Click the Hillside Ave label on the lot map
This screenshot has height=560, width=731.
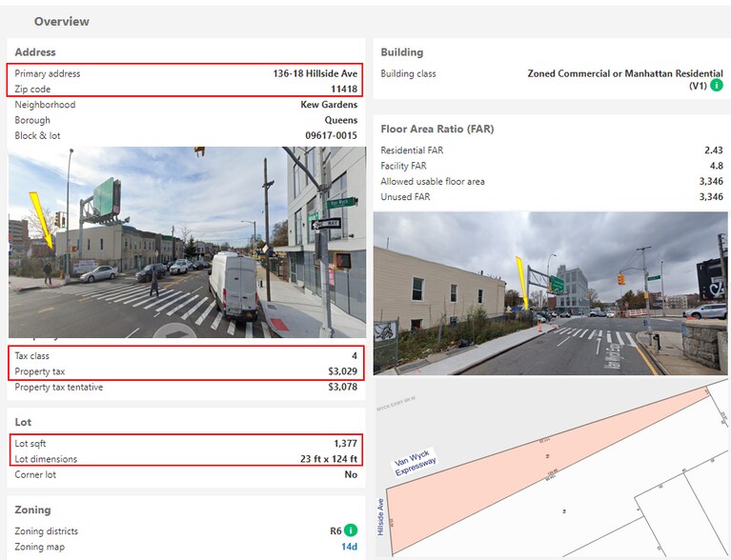[x=381, y=514]
